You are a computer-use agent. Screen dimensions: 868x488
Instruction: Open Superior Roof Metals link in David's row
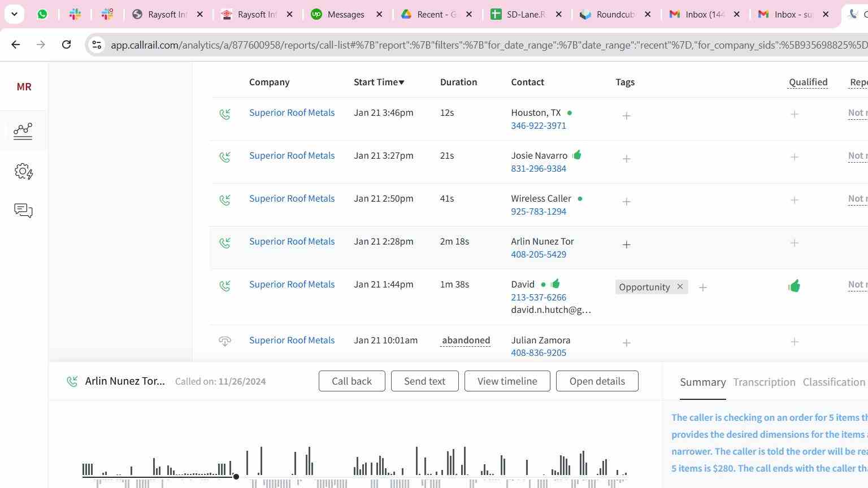292,285
